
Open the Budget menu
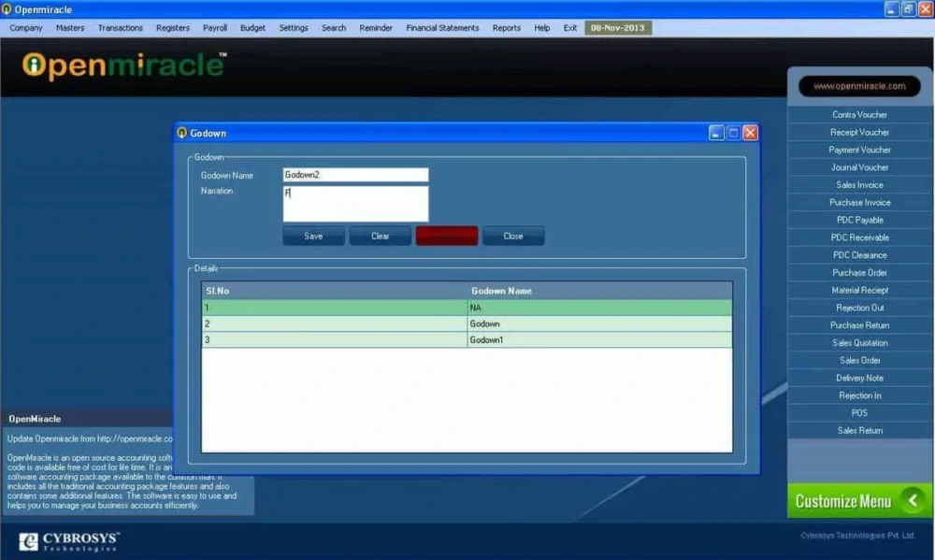coord(252,28)
